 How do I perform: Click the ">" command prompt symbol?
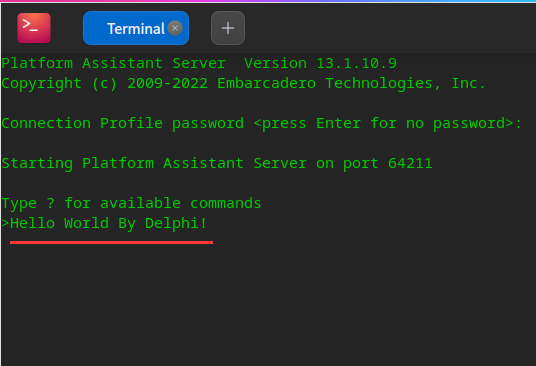(x=5, y=223)
